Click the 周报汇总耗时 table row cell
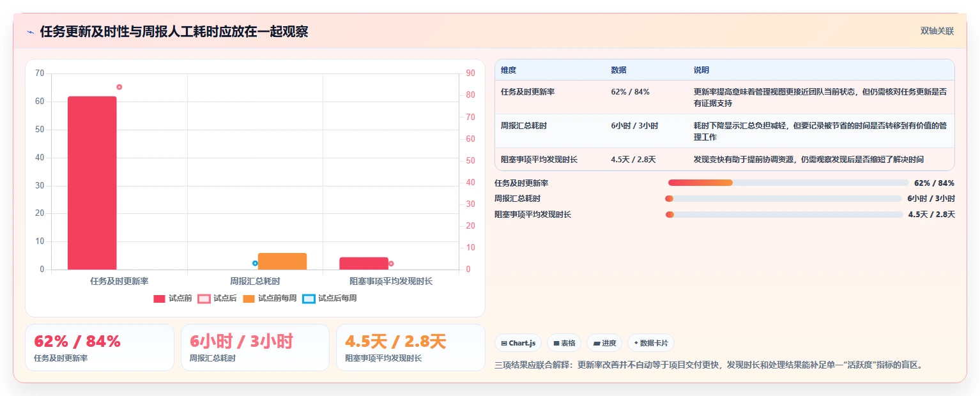 coord(524,126)
